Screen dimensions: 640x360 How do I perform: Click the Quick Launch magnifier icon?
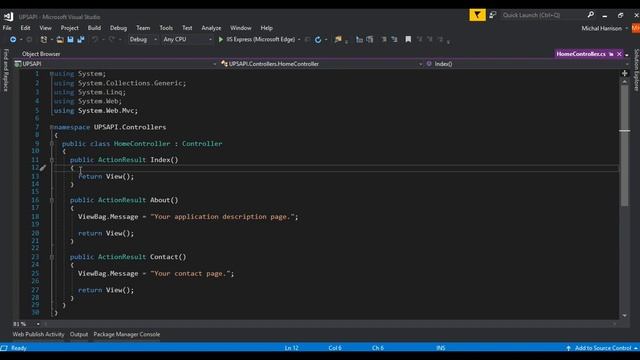pyautogui.click(x=591, y=15)
